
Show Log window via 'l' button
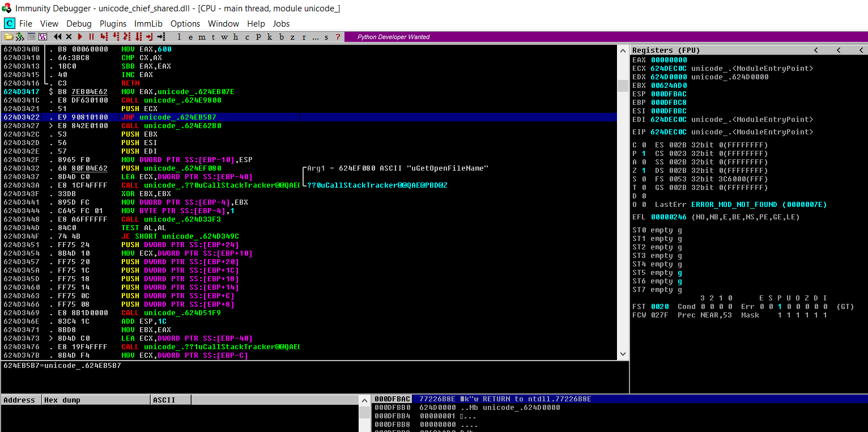pyautogui.click(x=179, y=37)
